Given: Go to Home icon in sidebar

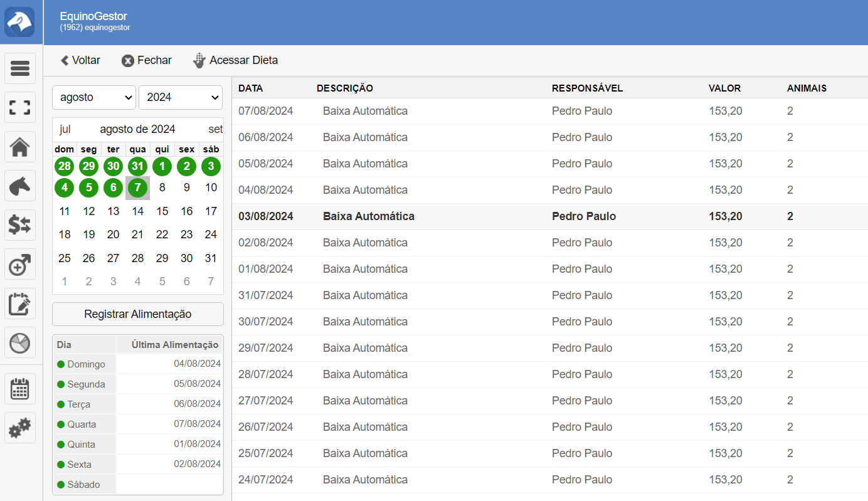Looking at the screenshot, I should 20,147.
